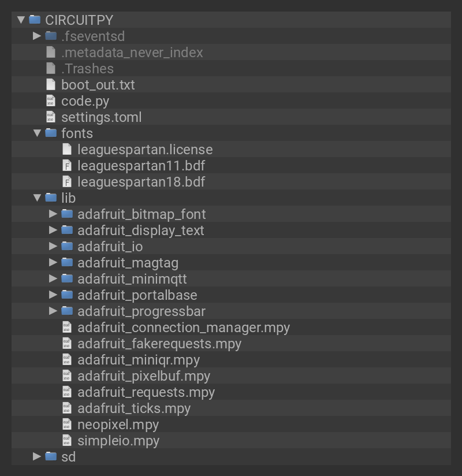462x476 pixels.
Task: Click the adafruit_requests.mpy file icon
Action: (67, 392)
